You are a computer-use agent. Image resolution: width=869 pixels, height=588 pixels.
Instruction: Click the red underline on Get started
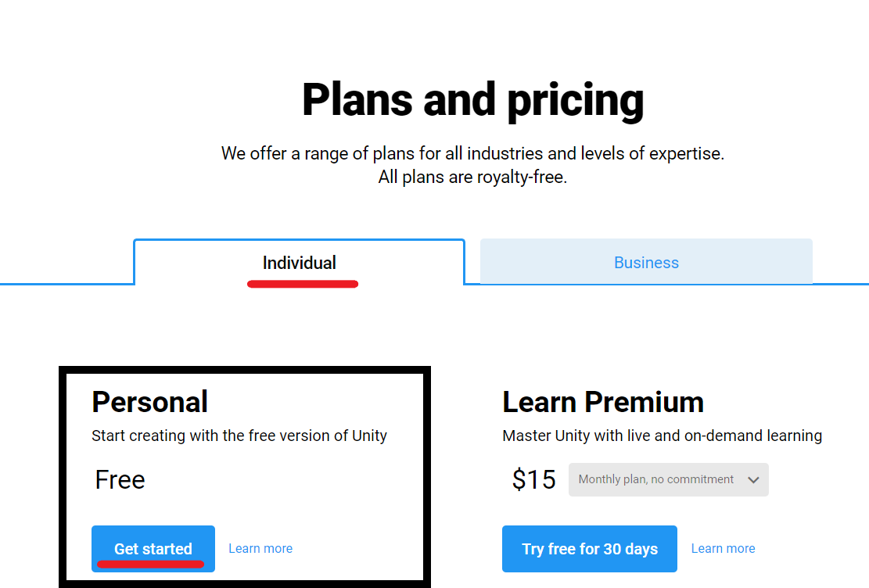coord(150,563)
